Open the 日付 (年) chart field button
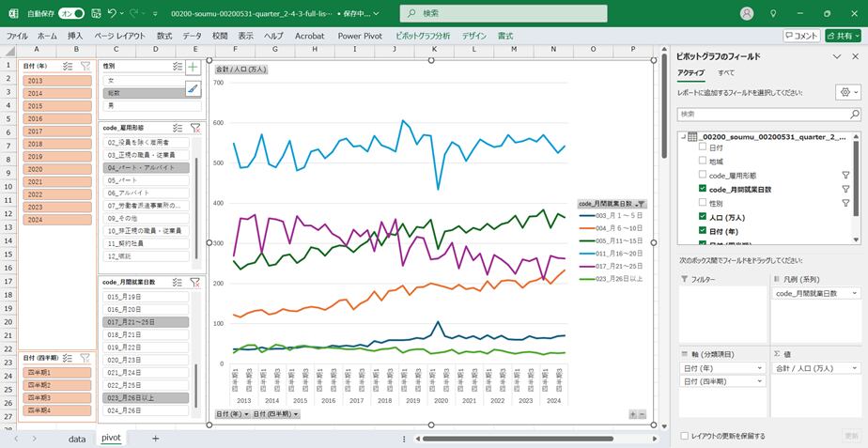 click(x=231, y=413)
